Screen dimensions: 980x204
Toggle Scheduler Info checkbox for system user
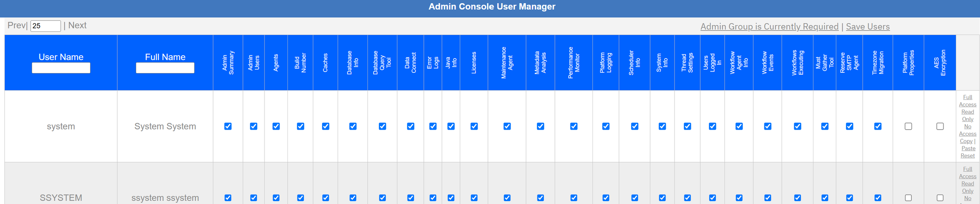(635, 126)
